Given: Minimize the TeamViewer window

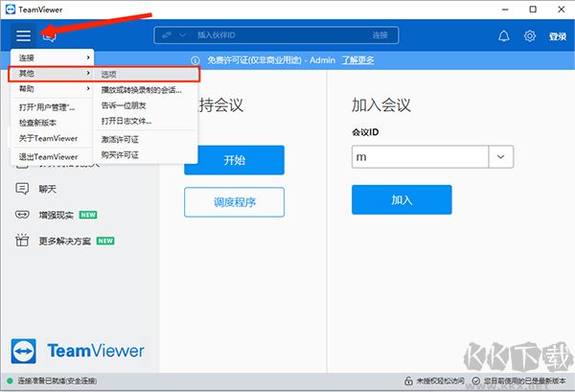Looking at the screenshot, I should [x=505, y=10].
